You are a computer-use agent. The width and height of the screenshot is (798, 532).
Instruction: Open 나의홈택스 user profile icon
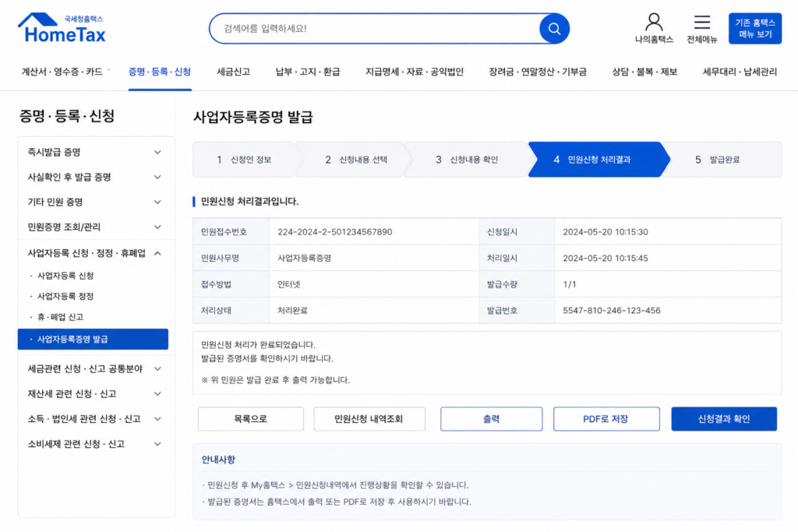click(654, 29)
